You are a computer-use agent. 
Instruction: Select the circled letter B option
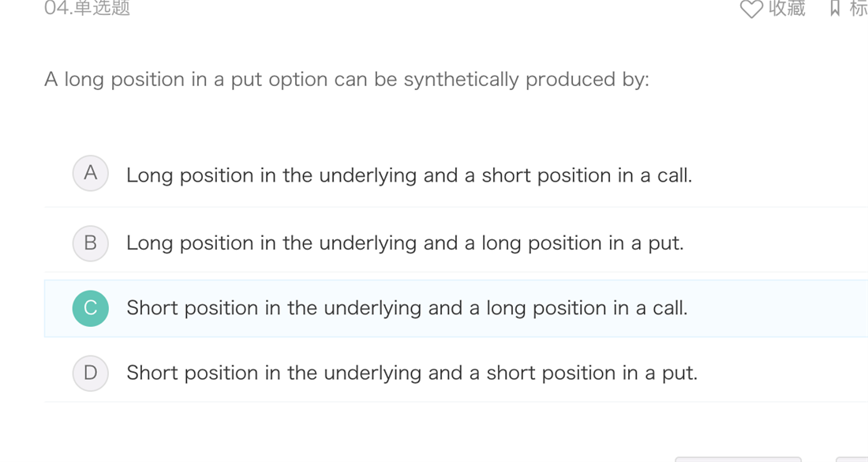pos(90,243)
